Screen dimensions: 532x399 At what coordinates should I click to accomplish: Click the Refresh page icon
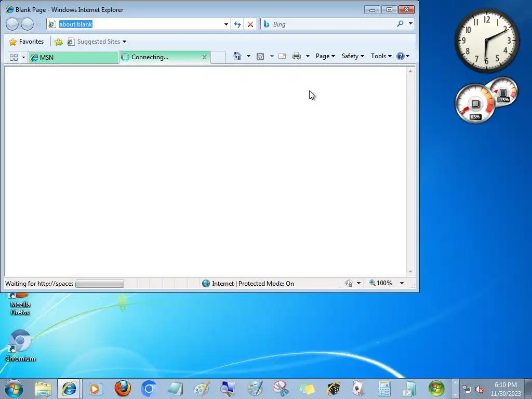tap(237, 24)
